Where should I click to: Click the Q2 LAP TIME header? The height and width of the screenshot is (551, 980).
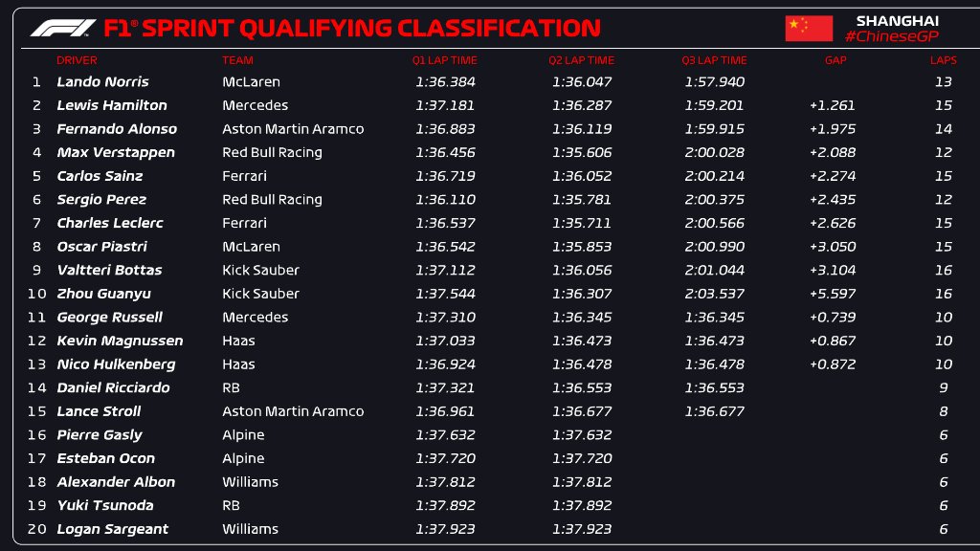[581, 60]
